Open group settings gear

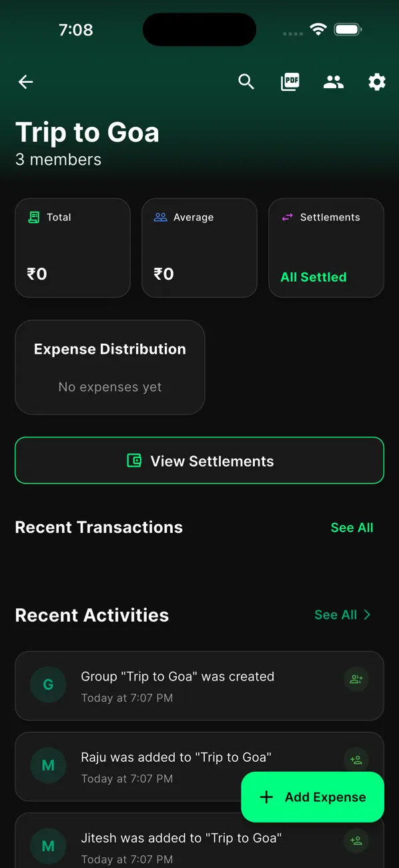tap(377, 81)
